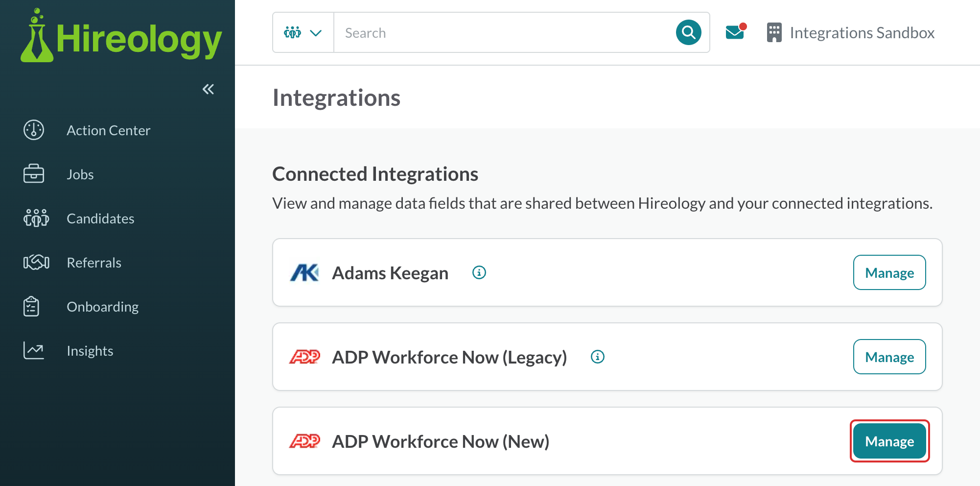
Task: View Insights page
Action: pyautogui.click(x=90, y=351)
